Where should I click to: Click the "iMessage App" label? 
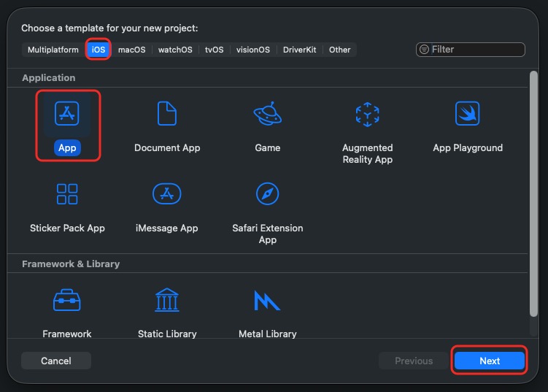[x=167, y=228]
